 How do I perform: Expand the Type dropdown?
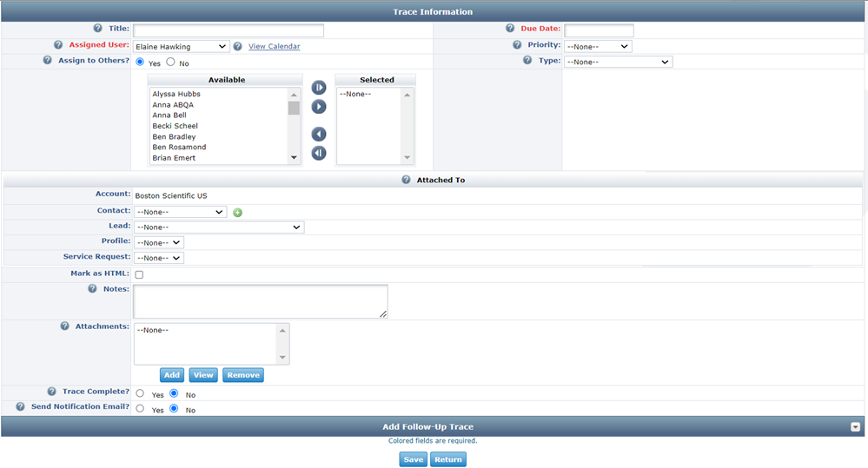point(619,62)
